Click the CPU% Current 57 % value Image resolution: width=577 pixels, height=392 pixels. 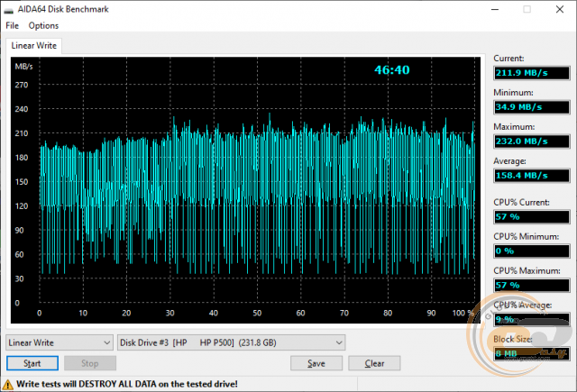click(x=532, y=216)
